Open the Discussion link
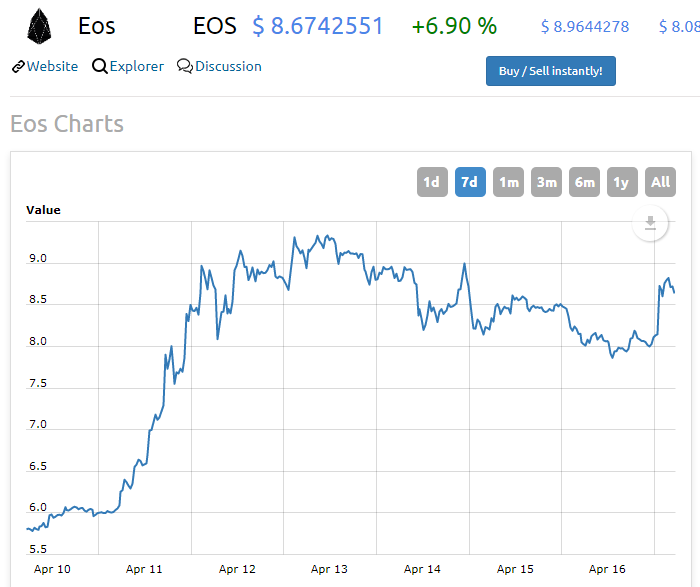The width and height of the screenshot is (700, 587). coord(228,67)
